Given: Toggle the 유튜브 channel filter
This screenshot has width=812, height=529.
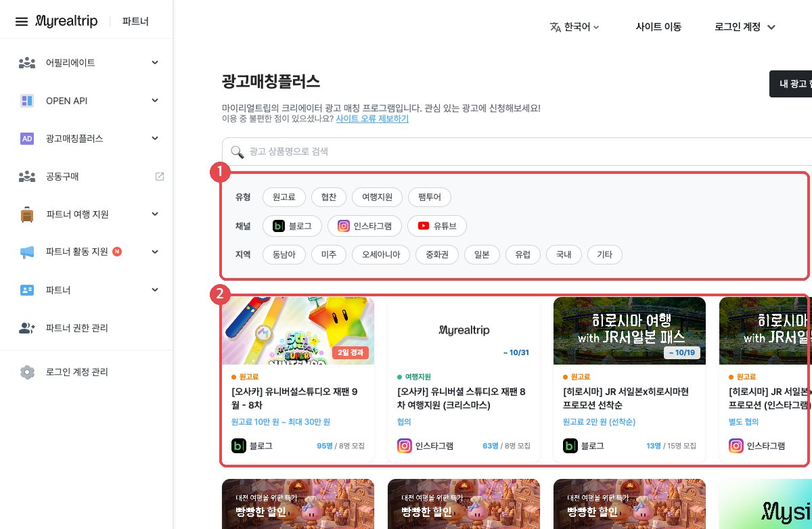Looking at the screenshot, I should [437, 226].
